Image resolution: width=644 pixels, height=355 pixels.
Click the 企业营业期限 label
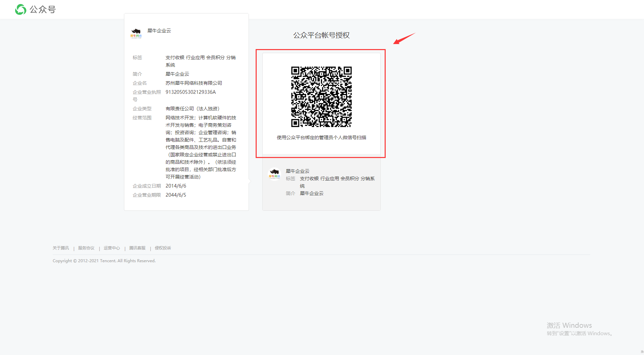tap(147, 195)
